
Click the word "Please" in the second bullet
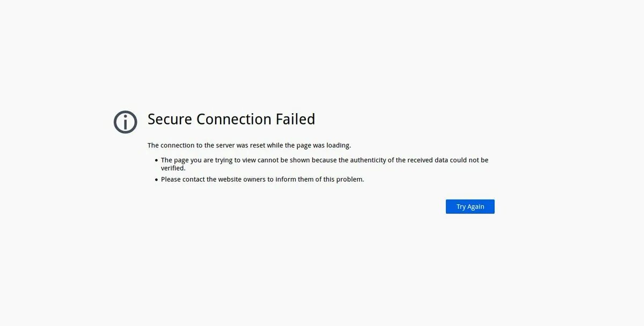(x=171, y=180)
